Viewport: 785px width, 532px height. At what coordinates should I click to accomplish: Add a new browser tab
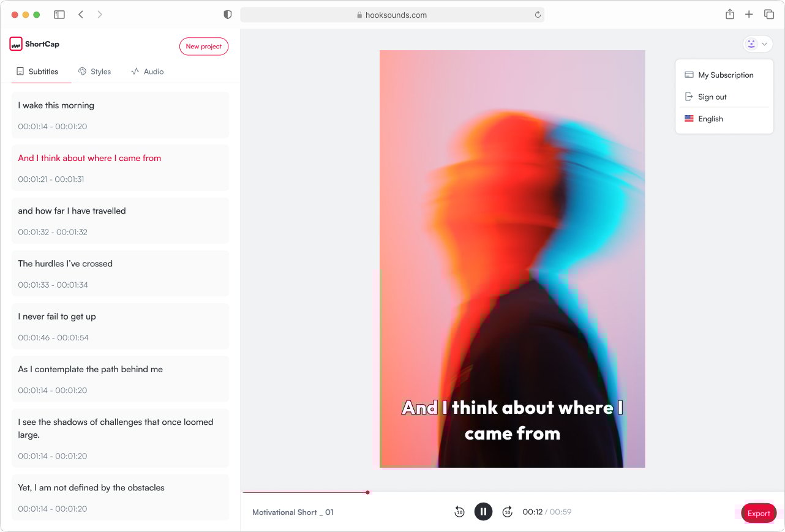[749, 15]
